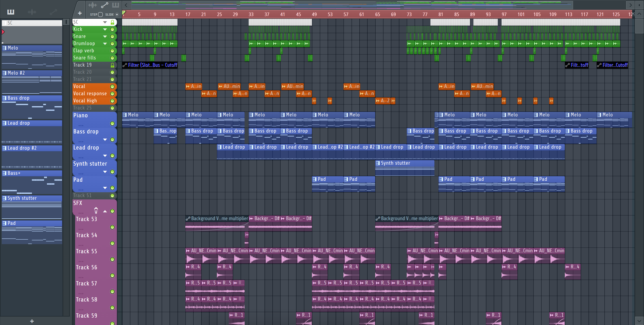Click the scroll up arrow at right
The width and height of the screenshot is (644, 325).
point(639,14)
